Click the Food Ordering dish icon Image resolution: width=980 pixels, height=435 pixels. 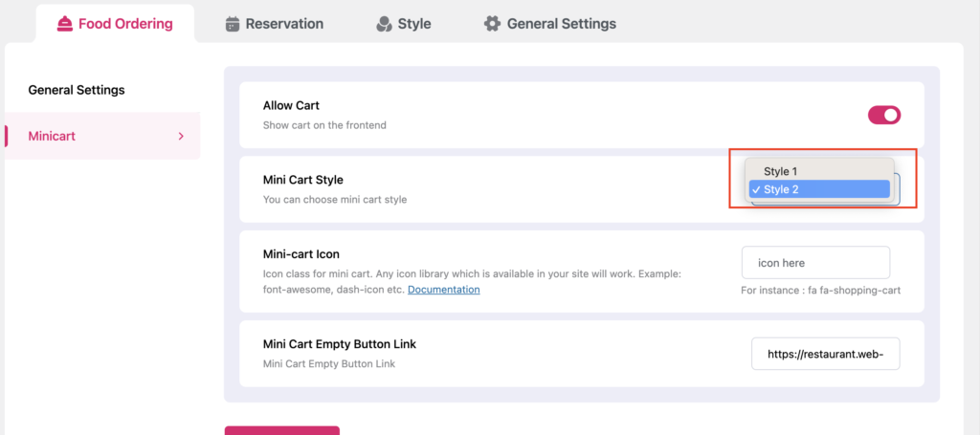pos(65,23)
